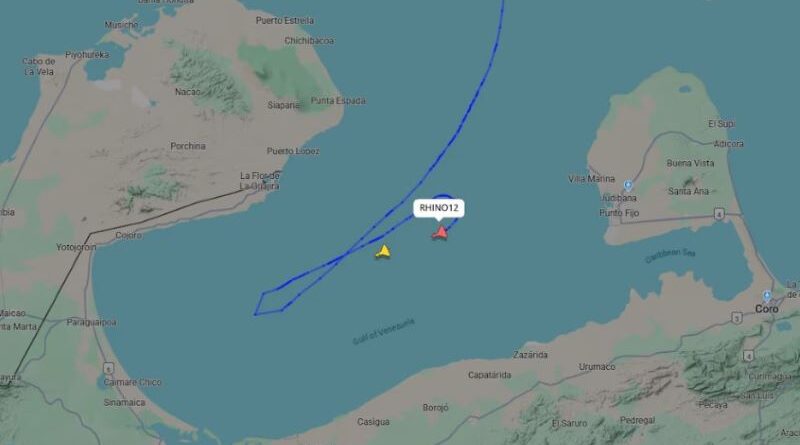Click the southwest tip of the blue flight track

pos(255,314)
